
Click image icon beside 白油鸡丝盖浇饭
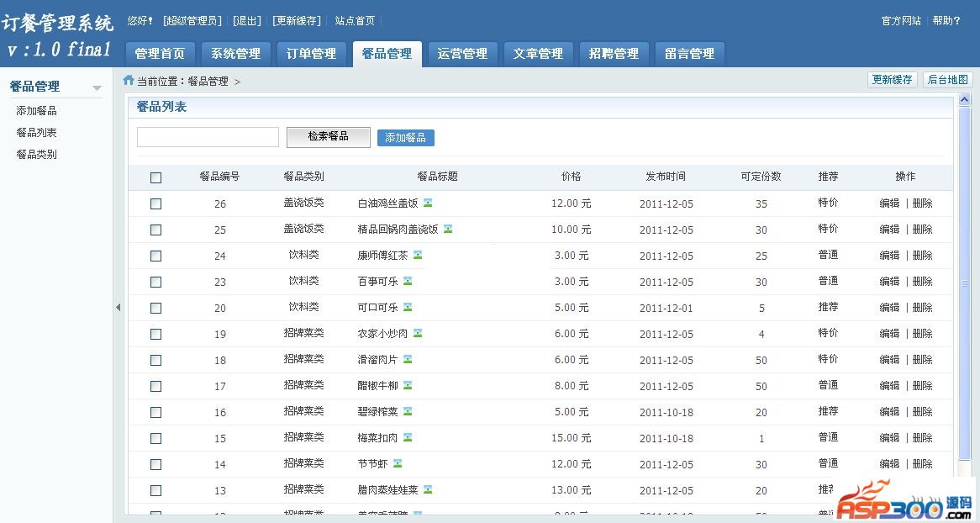click(428, 203)
